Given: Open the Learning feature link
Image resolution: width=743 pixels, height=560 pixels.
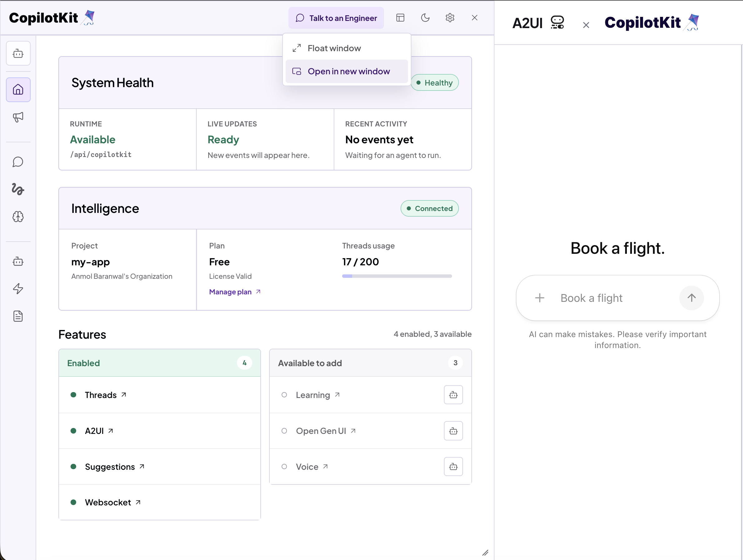Looking at the screenshot, I should click(x=318, y=395).
